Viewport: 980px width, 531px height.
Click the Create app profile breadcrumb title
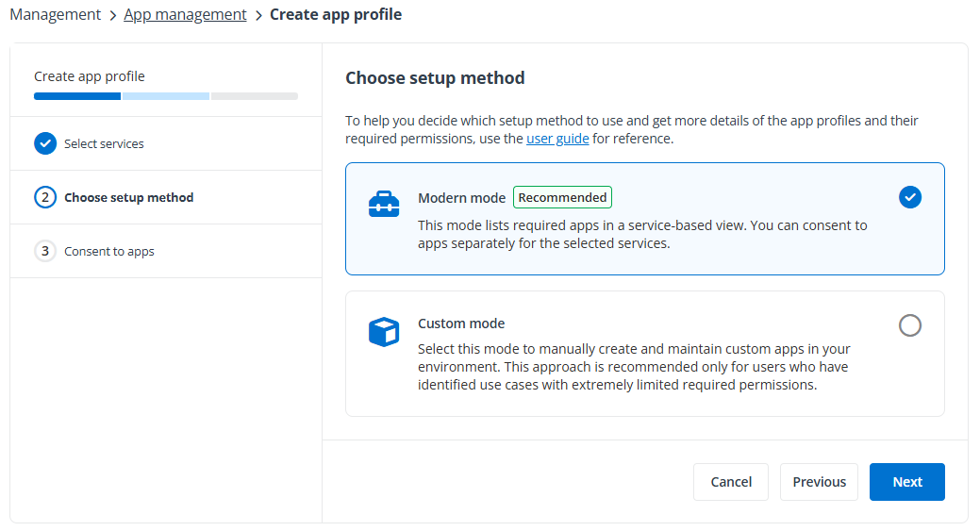336,14
